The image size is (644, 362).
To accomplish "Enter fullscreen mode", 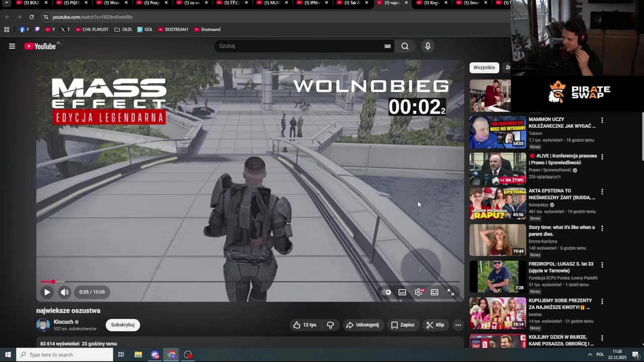I will click(x=451, y=292).
